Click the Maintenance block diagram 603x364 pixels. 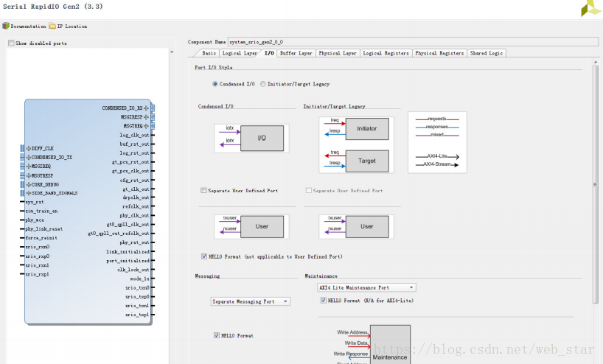[390, 344]
